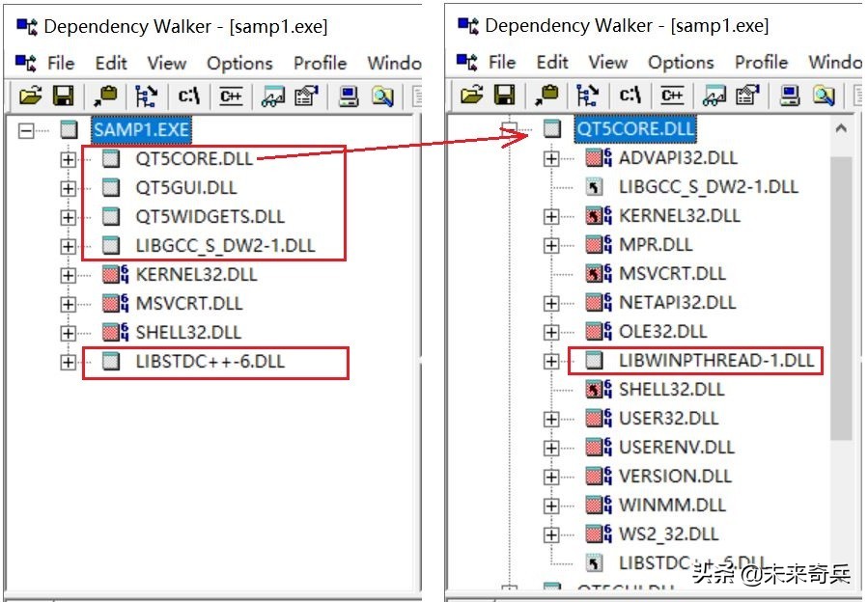Click the vertical scrollbar thumb in right tree
Image resolution: width=868 pixels, height=602 pixels.
841,298
